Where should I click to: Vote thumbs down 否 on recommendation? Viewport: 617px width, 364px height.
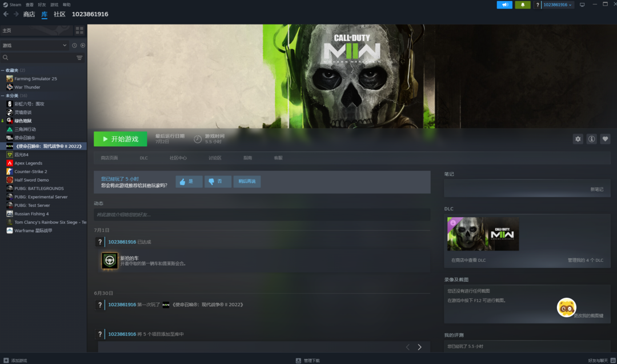pos(218,181)
